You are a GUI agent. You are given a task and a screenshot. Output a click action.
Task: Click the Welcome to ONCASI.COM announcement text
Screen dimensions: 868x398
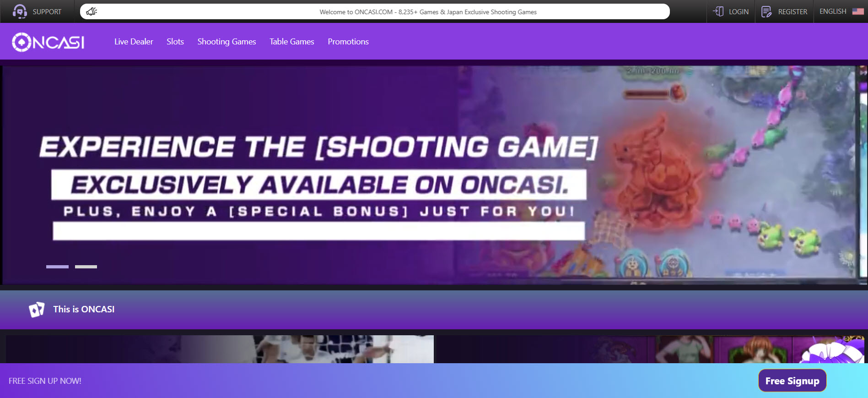tap(428, 12)
